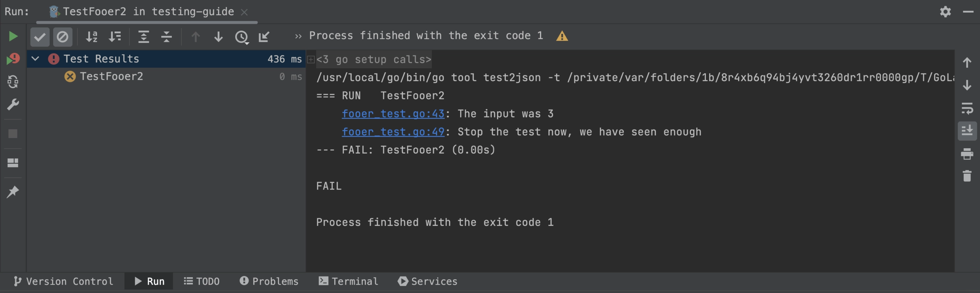Click '=== RUN TestFooer2' console line
The image size is (980, 293).
pos(380,95)
